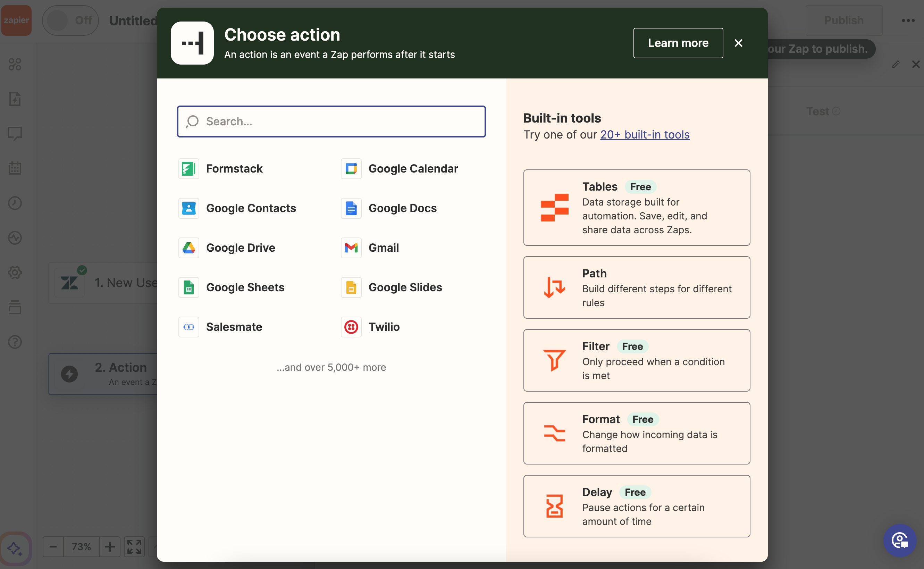The image size is (924, 569).
Task: Choose the Google Drive icon
Action: 188,248
